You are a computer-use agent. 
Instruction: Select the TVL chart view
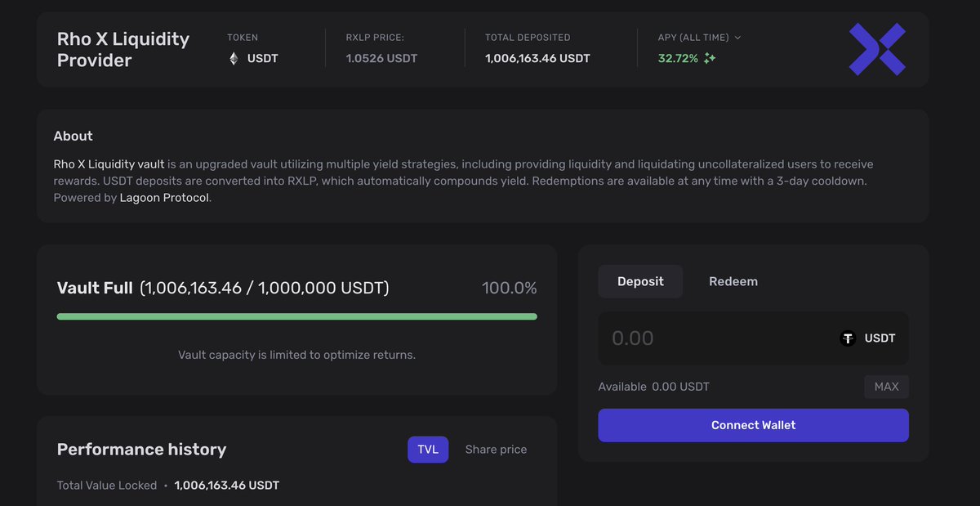[428, 450]
